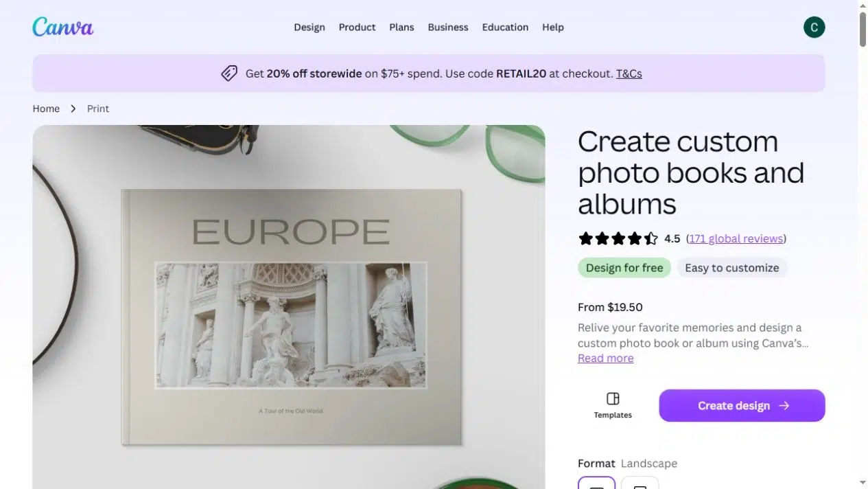
Task: Click the Easy to customize tag
Action: pos(732,268)
